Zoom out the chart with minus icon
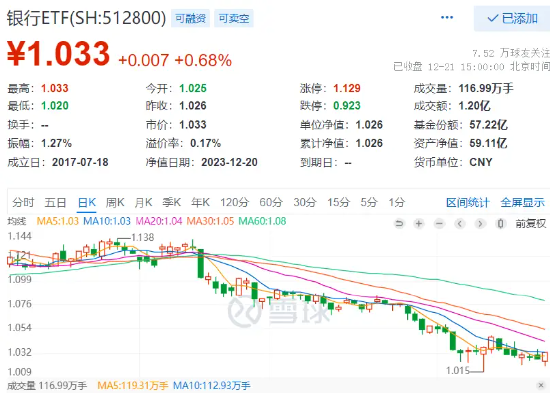 (x=439, y=223)
